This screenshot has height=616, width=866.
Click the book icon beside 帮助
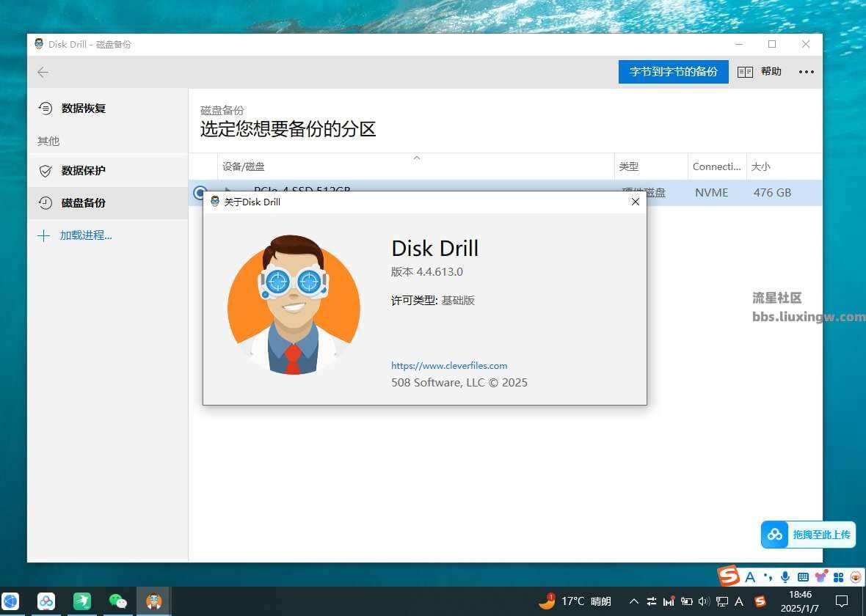pyautogui.click(x=745, y=72)
